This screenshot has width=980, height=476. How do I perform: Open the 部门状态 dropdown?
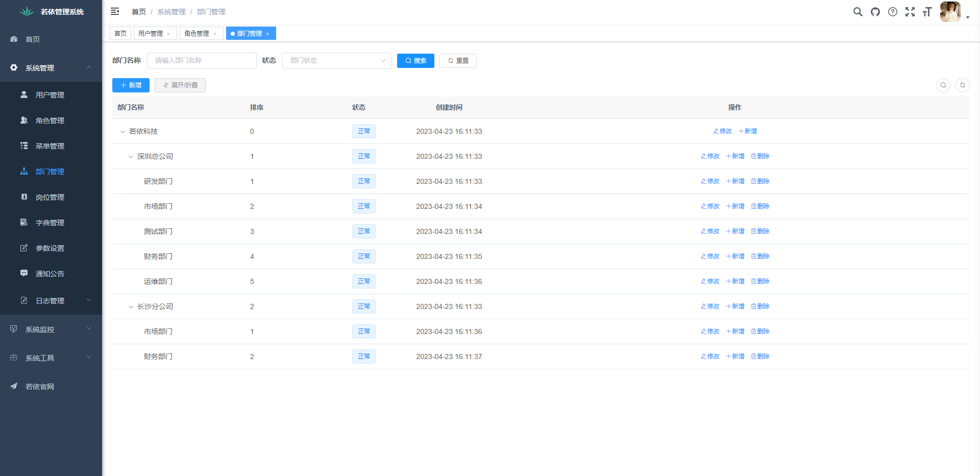click(337, 60)
